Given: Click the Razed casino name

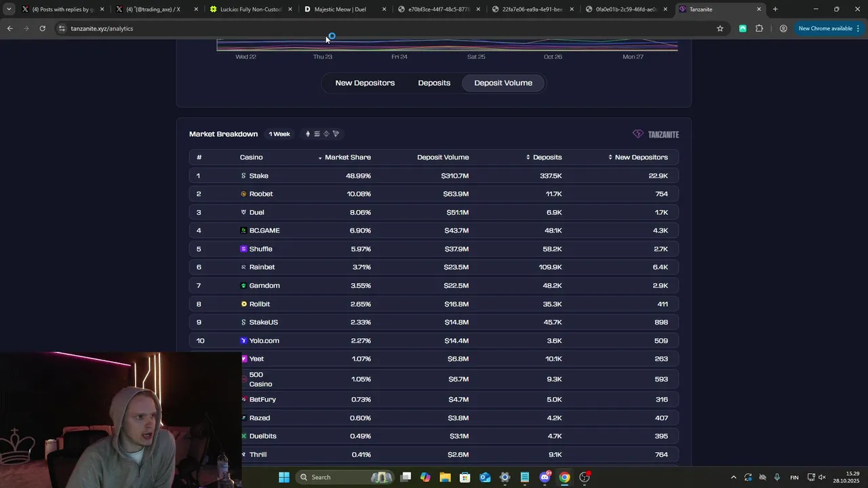Looking at the screenshot, I should pyautogui.click(x=260, y=418).
